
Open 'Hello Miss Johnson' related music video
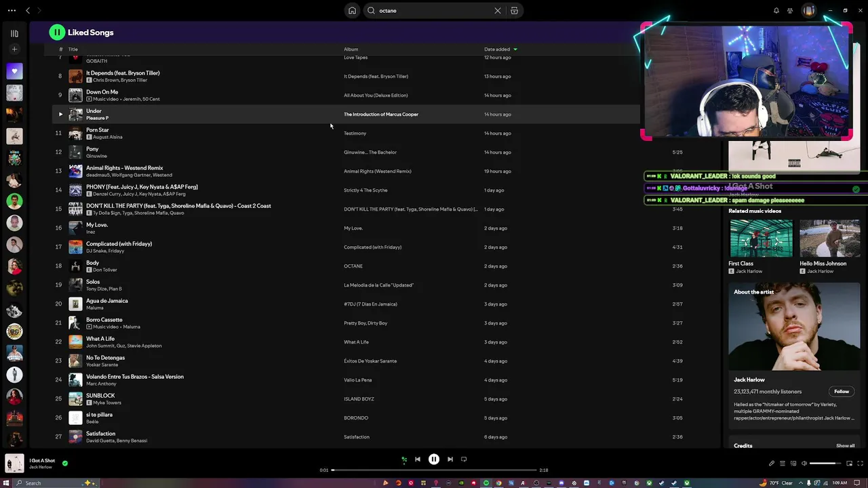coord(830,238)
